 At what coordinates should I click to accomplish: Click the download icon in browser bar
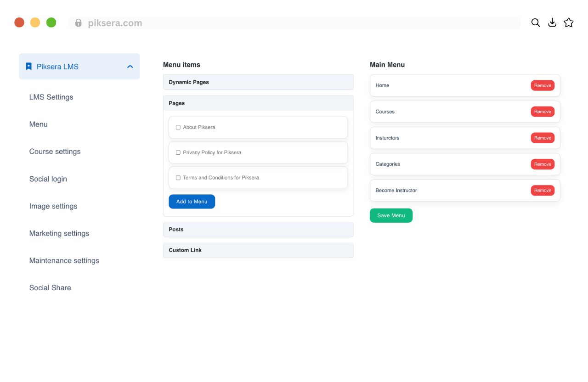[552, 23]
